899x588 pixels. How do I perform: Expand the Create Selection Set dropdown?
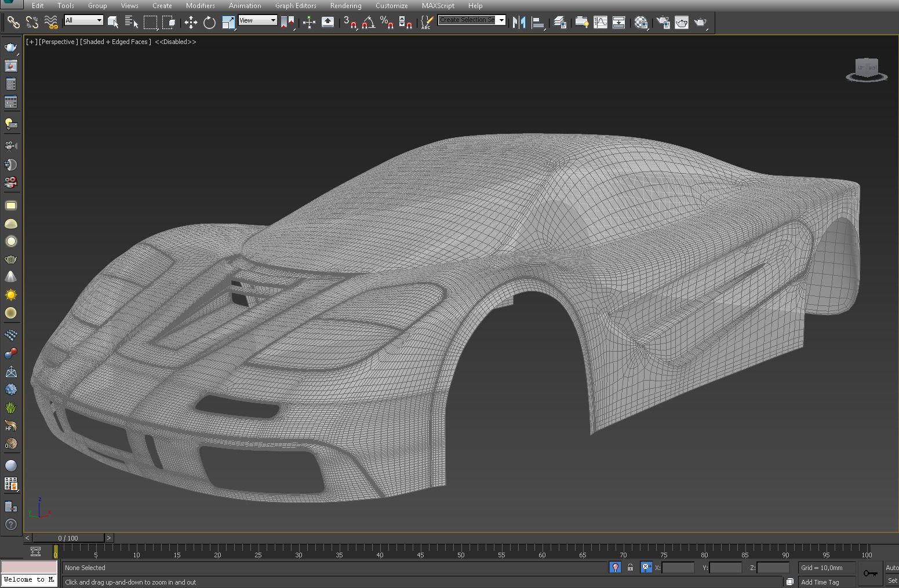[x=501, y=20]
